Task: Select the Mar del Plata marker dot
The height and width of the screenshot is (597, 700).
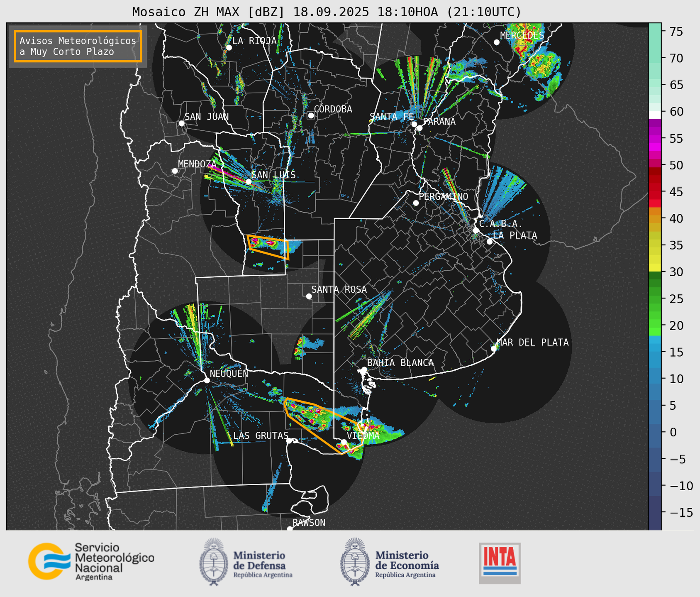Action: [494, 348]
